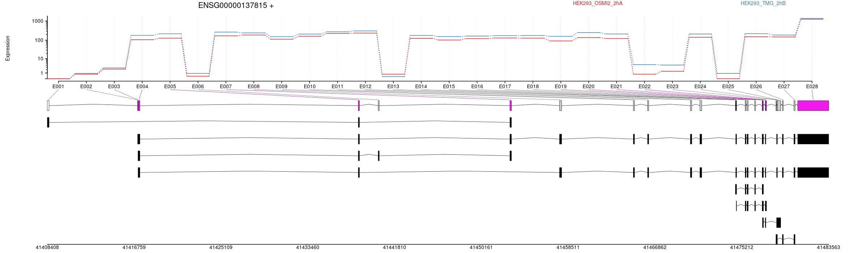The width and height of the screenshot is (868, 253).
Task: Click genomic coordinate 41483563
Action: [x=828, y=248]
